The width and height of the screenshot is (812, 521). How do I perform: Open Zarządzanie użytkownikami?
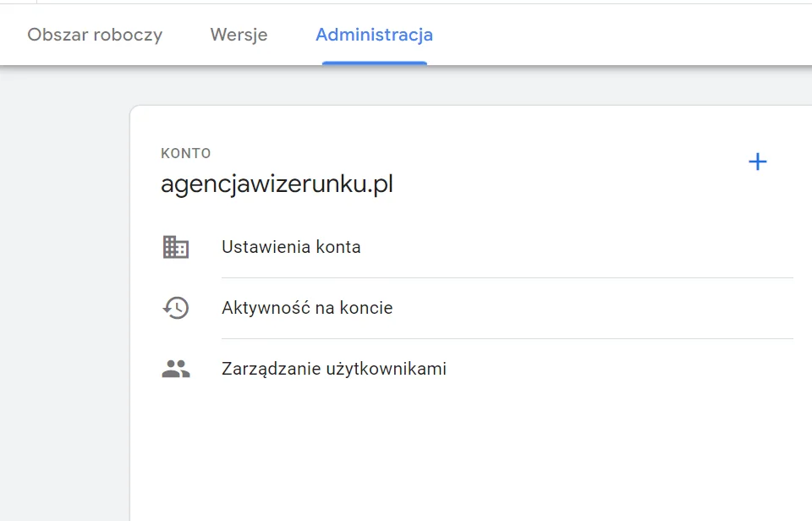pos(334,369)
